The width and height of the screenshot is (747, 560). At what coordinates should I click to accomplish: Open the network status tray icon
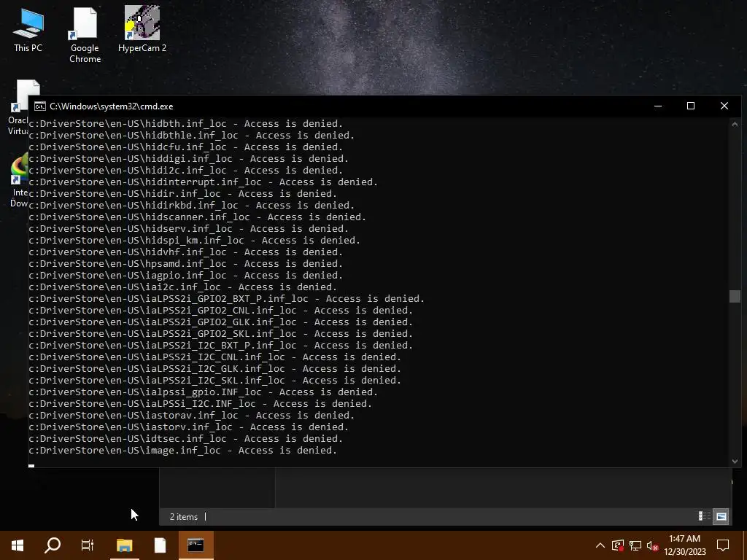635,545
